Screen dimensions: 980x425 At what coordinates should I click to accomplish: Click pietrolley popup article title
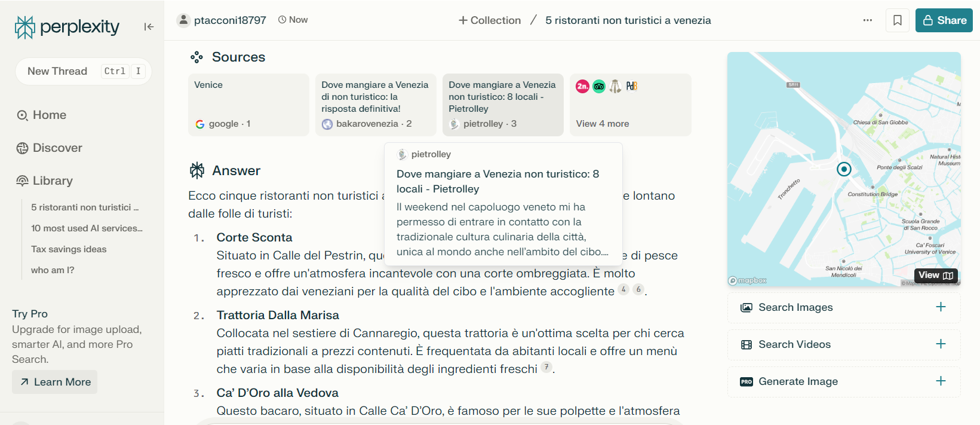(x=498, y=181)
